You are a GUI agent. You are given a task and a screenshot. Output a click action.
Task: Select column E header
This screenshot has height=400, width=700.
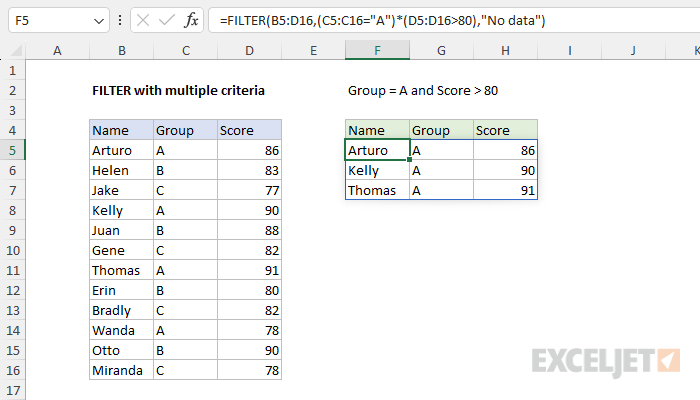pos(313,50)
